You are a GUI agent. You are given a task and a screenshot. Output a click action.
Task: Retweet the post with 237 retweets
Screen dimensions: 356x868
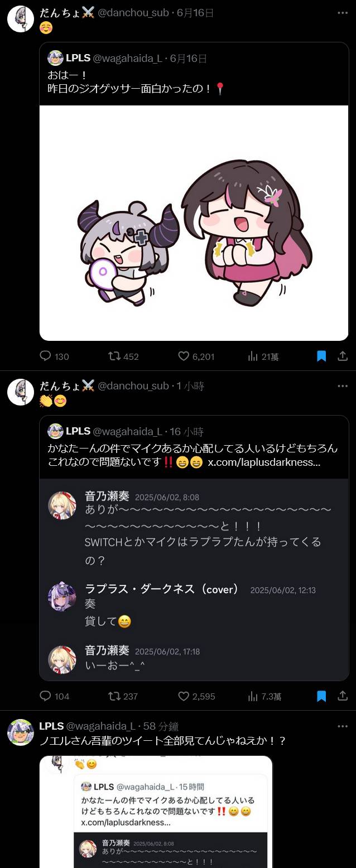tap(115, 696)
